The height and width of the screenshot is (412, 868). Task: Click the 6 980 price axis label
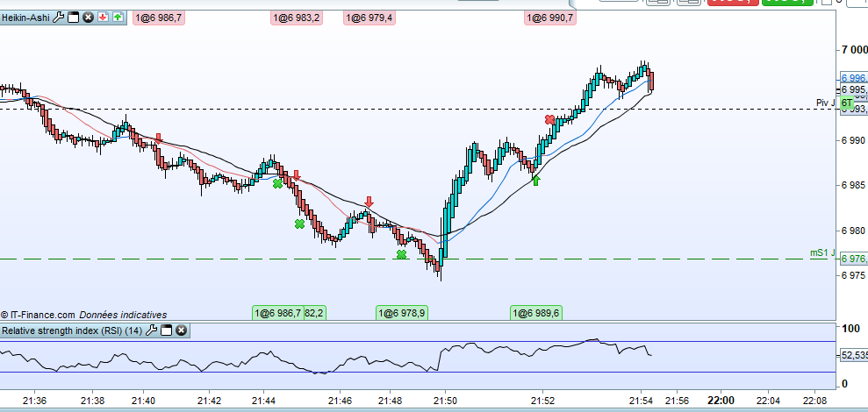[854, 230]
